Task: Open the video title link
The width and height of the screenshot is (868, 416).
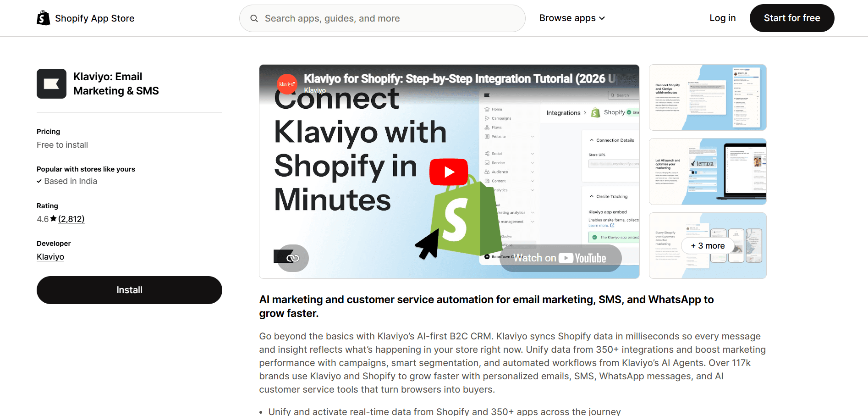Action: [x=460, y=79]
